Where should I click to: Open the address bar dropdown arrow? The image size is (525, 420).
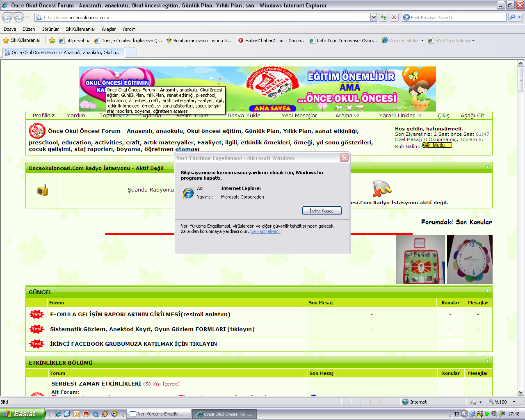pos(374,17)
